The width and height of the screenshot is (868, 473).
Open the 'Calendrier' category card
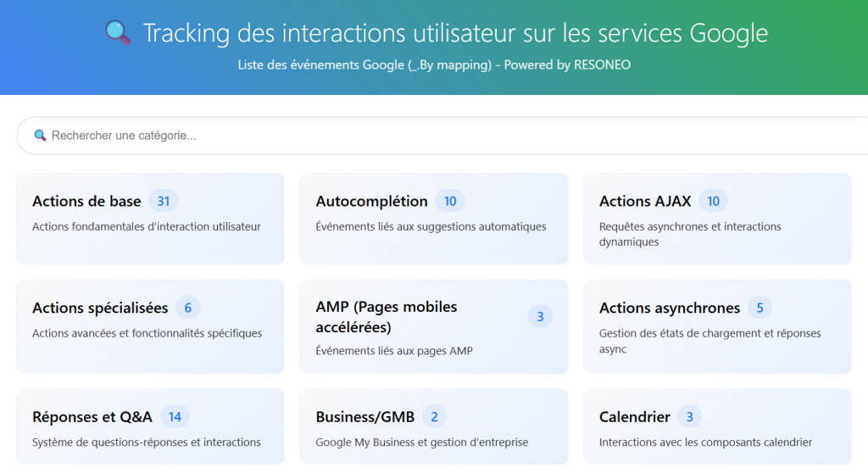pos(717,426)
